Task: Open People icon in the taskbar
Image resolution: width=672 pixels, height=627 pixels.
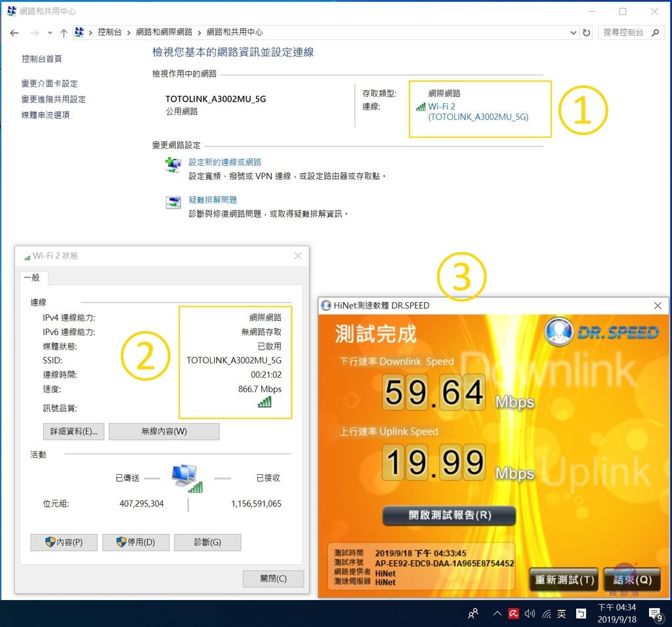Action: 472,614
